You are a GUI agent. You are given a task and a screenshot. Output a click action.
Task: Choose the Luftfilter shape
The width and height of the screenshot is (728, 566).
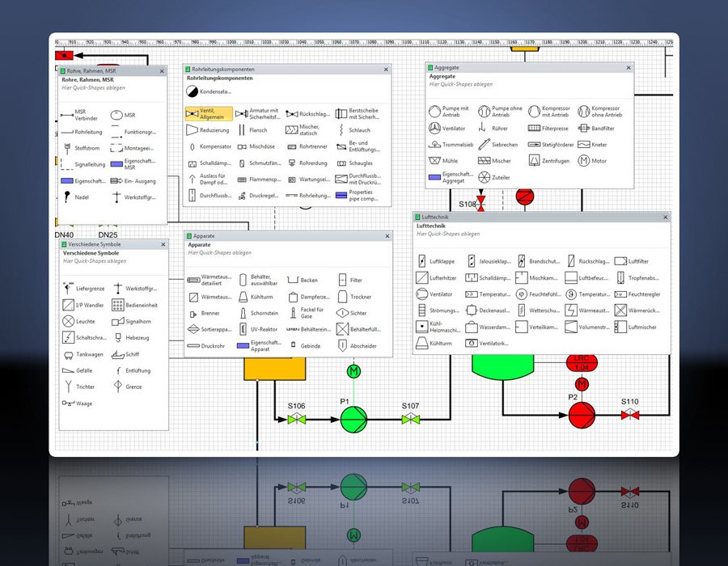pos(632,261)
